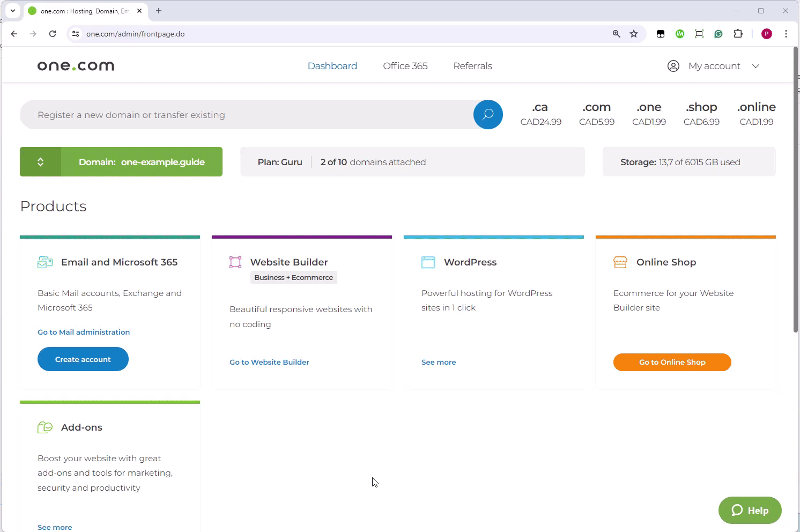Open the Dashboard menu item
The width and height of the screenshot is (800, 532).
tap(332, 66)
